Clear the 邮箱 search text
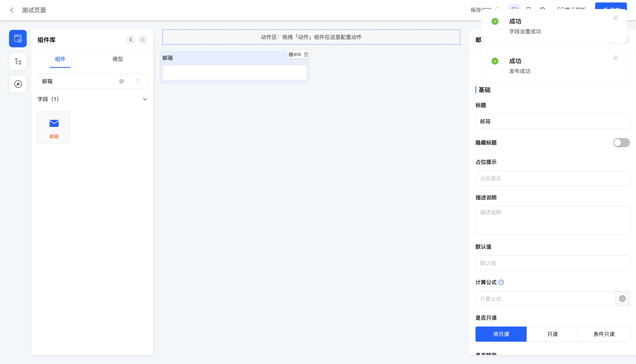 coord(122,81)
